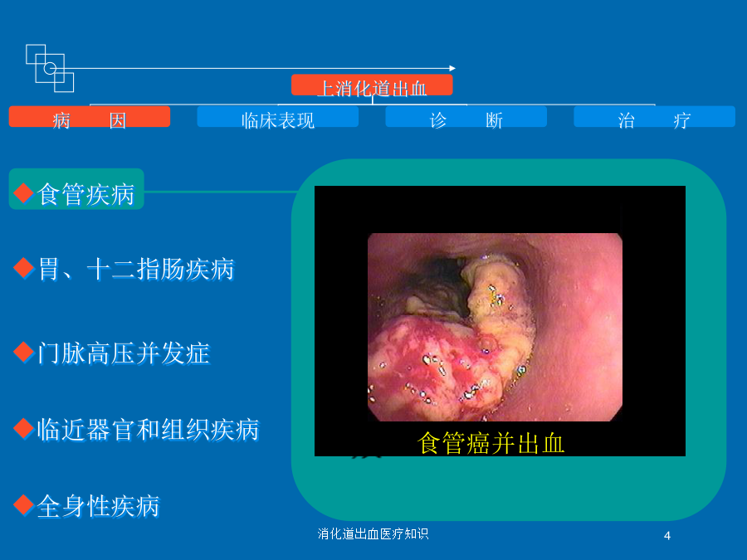The width and height of the screenshot is (747, 560).
Task: Click the red diamond beside 全身性疾病
Action: pyautogui.click(x=23, y=504)
